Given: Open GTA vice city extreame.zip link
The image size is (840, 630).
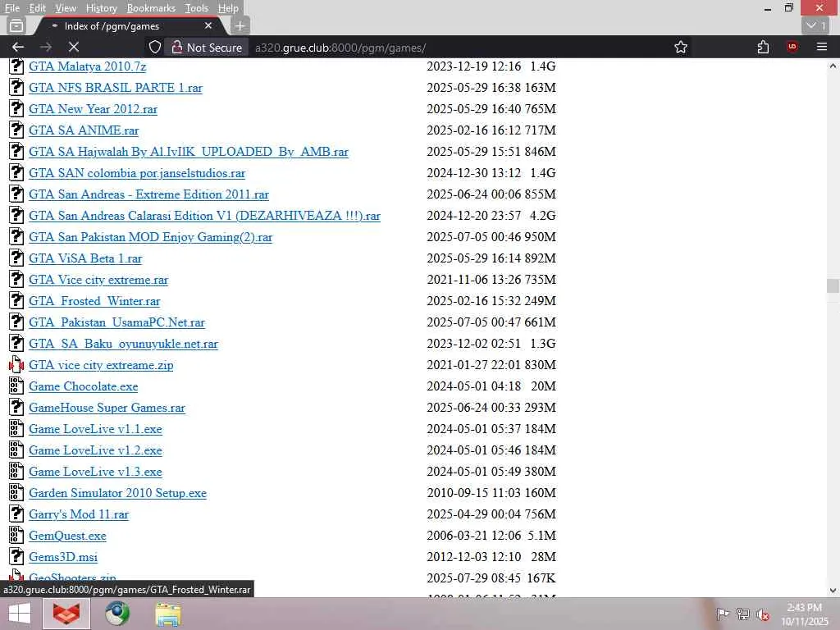Looking at the screenshot, I should tap(101, 365).
